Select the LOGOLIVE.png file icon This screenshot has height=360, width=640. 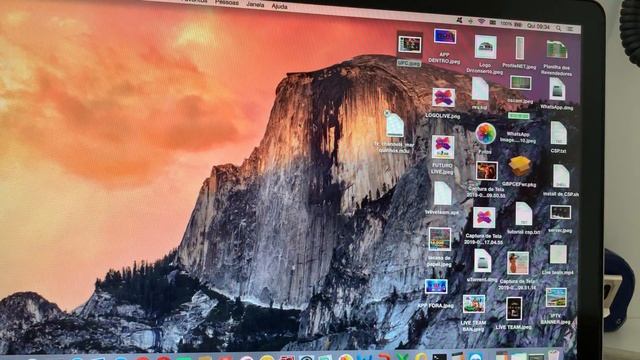[443, 98]
